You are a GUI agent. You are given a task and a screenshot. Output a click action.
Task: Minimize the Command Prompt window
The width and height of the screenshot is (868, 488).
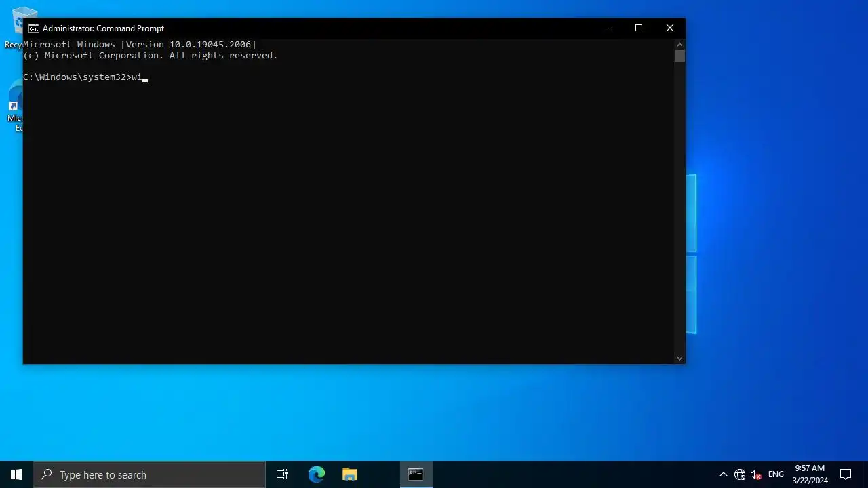(x=608, y=28)
